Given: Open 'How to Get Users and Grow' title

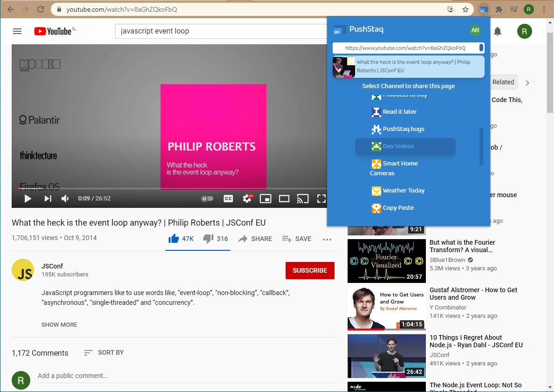Looking at the screenshot, I should point(473,294).
